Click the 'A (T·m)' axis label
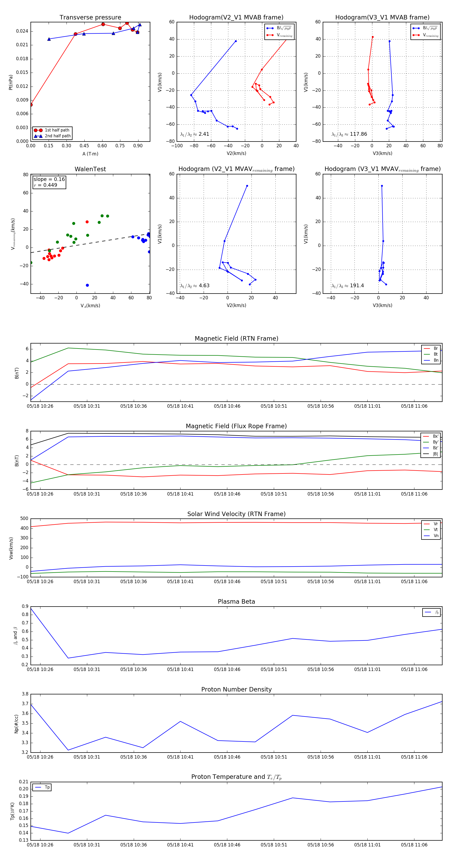Screen dimensions: 473x868 pyautogui.click(x=90, y=154)
